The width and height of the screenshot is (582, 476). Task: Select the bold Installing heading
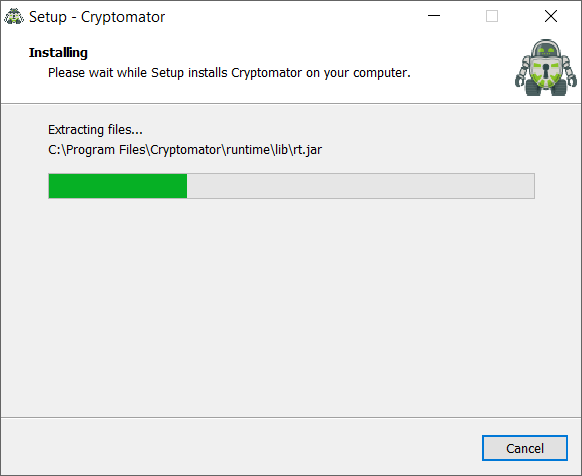[x=58, y=53]
